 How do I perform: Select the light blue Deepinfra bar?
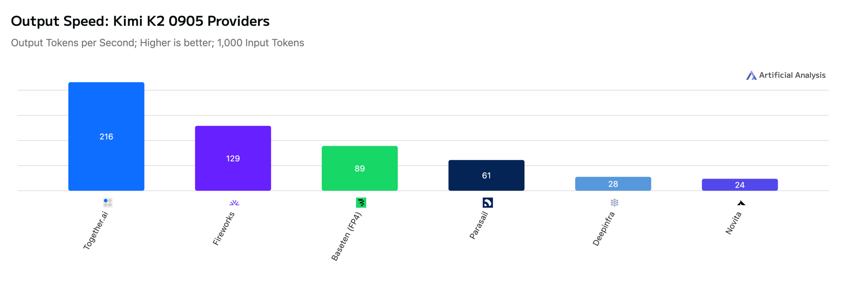coord(613,184)
